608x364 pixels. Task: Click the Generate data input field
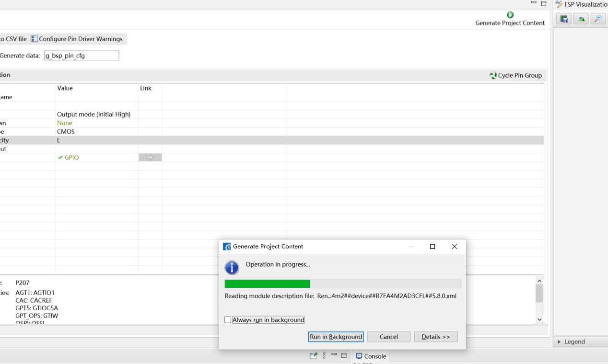click(82, 56)
